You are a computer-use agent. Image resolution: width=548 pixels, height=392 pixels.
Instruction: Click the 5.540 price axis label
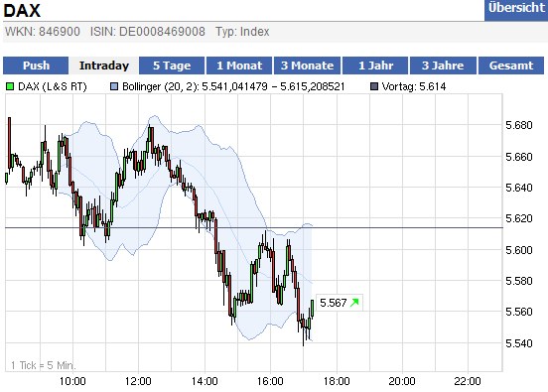click(x=519, y=343)
